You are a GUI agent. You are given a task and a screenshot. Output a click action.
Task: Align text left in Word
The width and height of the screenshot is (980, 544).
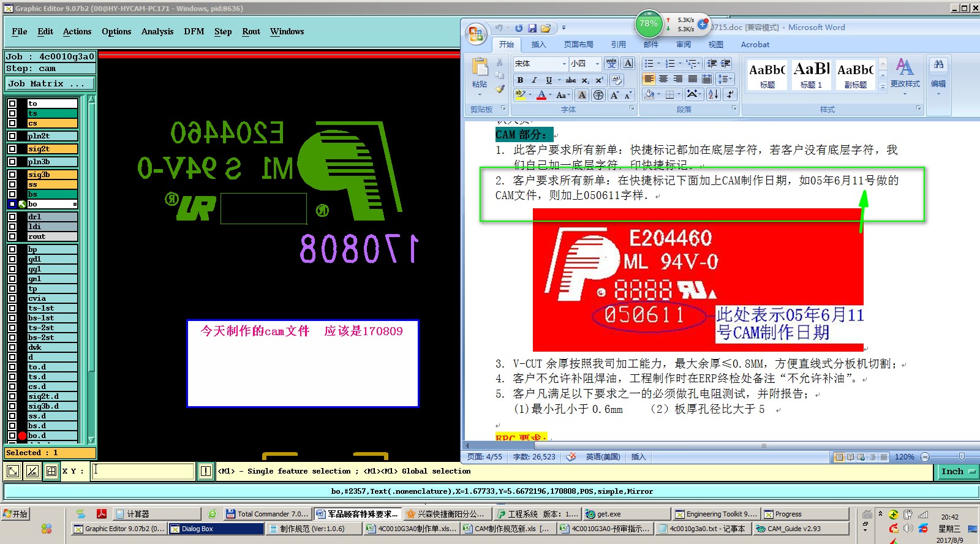(x=649, y=79)
